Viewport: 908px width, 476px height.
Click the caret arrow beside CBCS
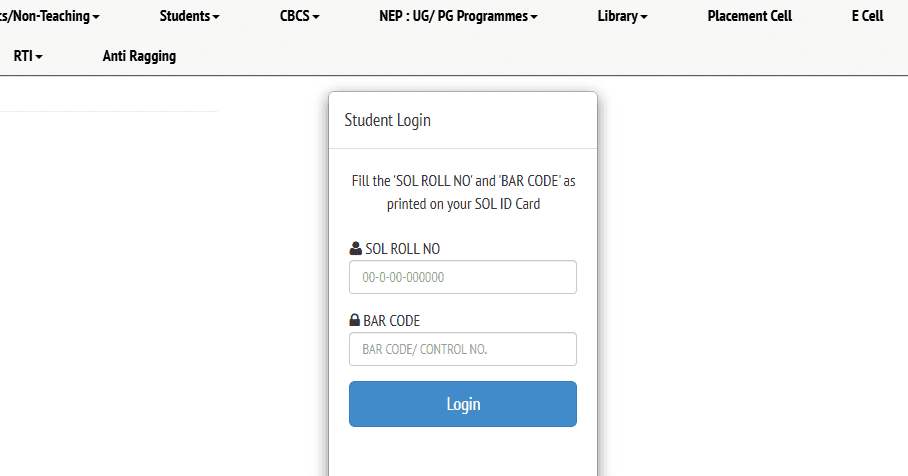click(316, 18)
